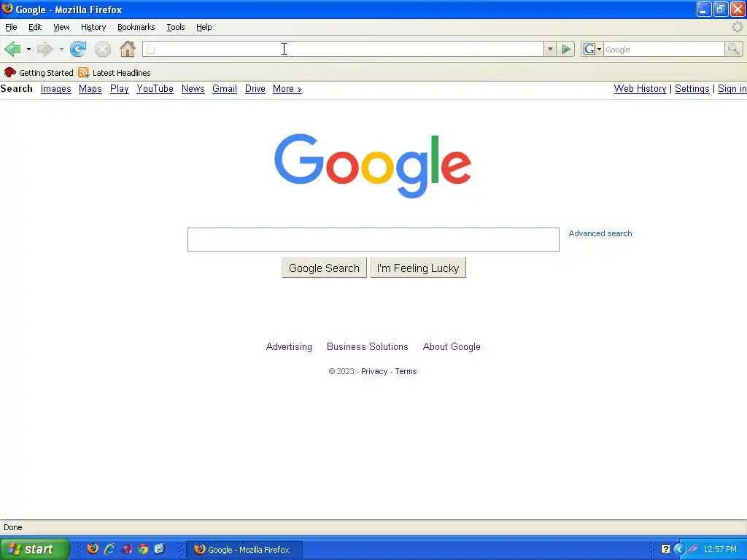Image resolution: width=747 pixels, height=560 pixels.
Task: Open the YouTube link
Action: pos(155,89)
